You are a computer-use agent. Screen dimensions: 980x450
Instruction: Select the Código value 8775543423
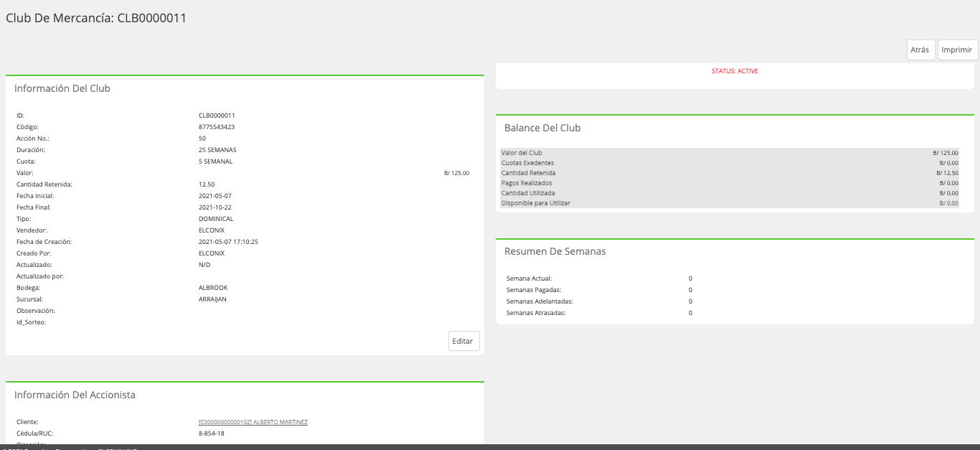pos(217,127)
